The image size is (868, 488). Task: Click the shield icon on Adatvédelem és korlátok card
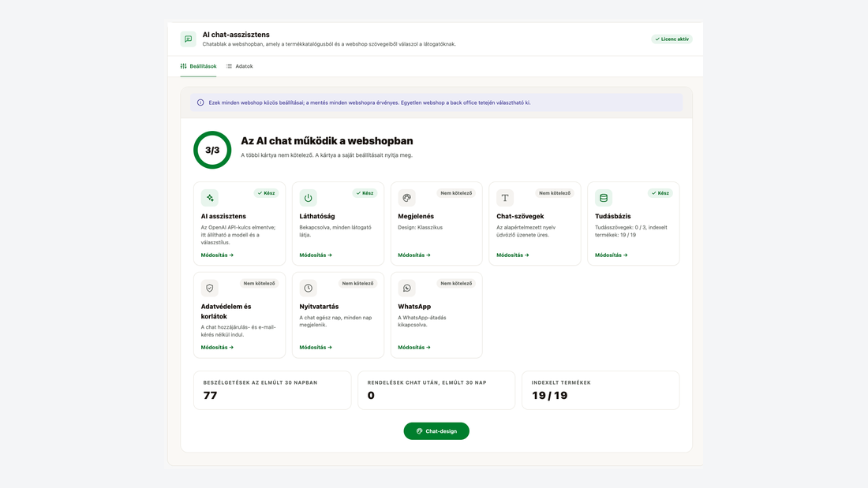tap(210, 288)
